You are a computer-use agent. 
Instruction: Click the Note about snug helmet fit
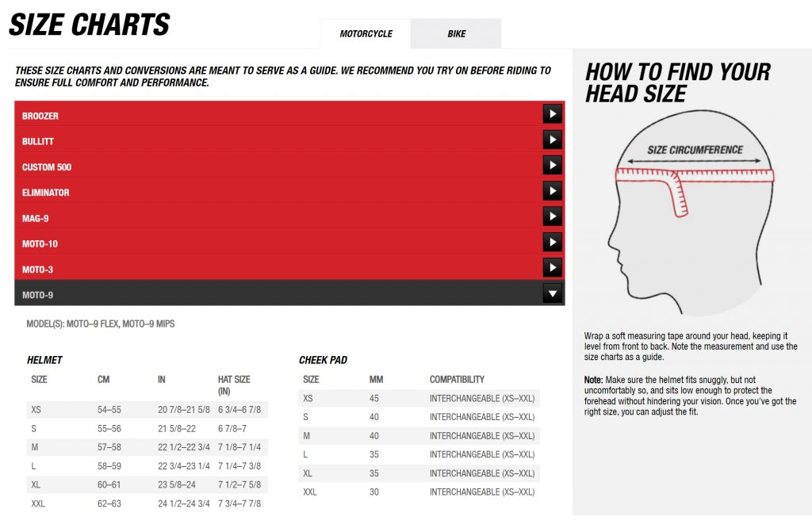click(691, 396)
